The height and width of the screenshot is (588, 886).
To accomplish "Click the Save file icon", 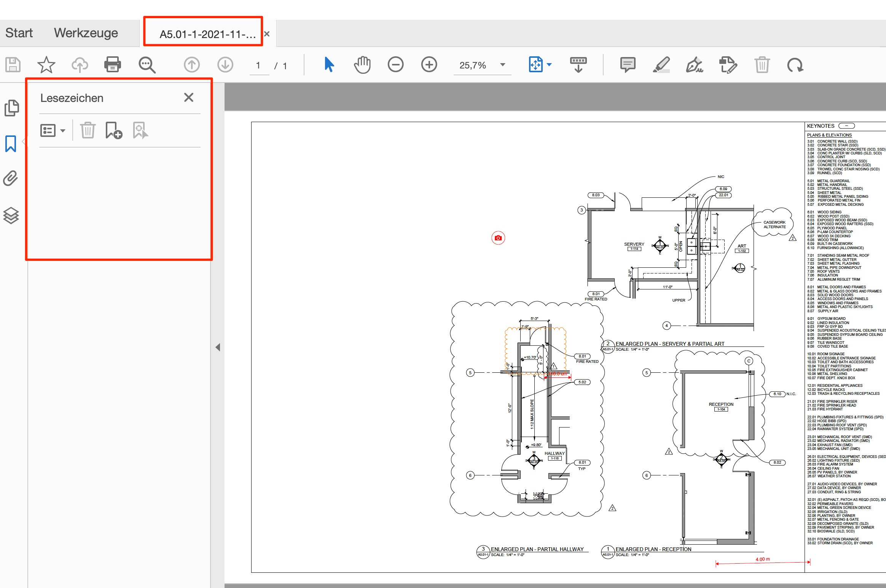I will click(13, 65).
